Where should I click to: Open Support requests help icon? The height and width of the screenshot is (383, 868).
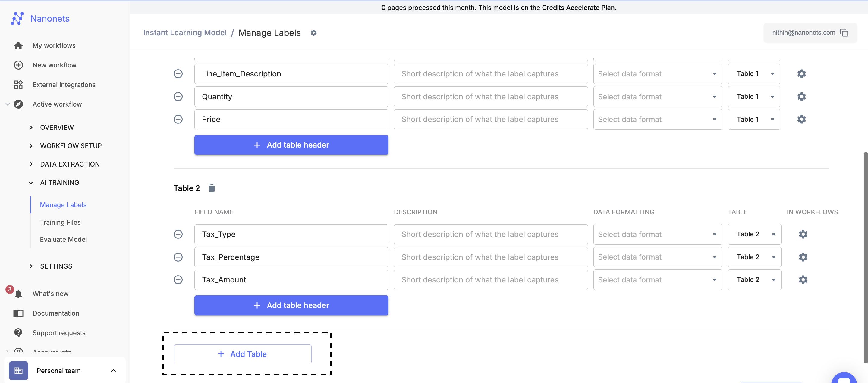point(18,332)
